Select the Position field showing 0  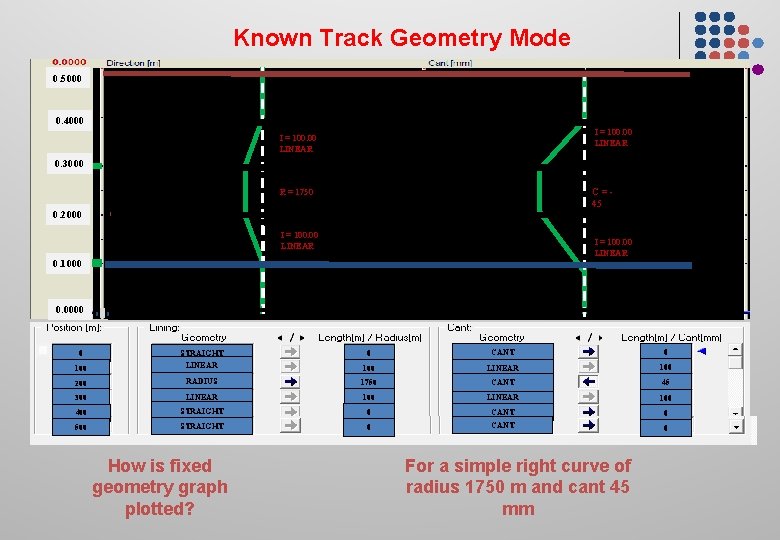[81, 352]
